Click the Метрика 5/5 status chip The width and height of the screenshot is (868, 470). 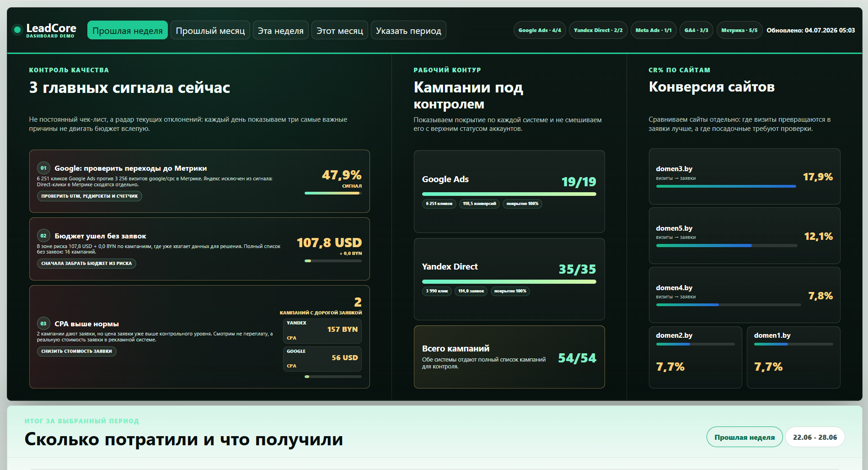tap(739, 30)
